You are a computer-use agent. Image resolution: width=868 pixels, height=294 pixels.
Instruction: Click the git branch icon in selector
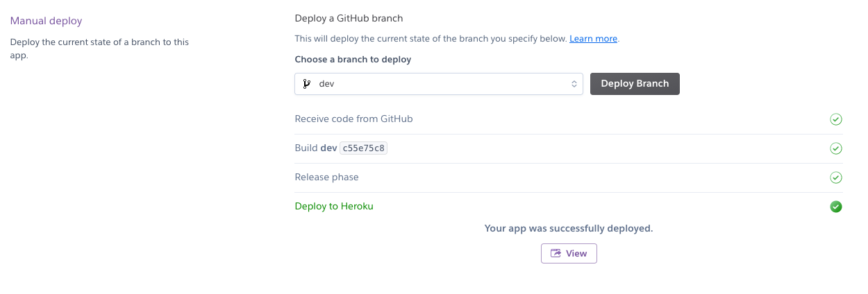pyautogui.click(x=306, y=84)
